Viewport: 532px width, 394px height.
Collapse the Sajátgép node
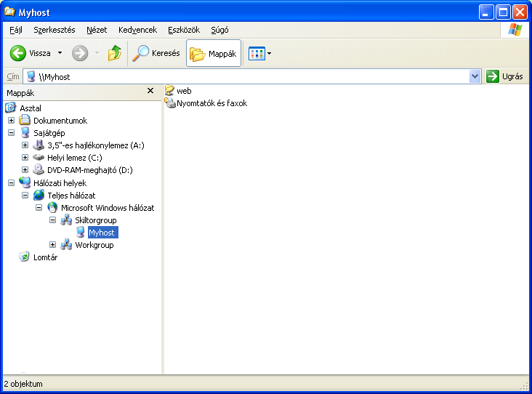11,133
